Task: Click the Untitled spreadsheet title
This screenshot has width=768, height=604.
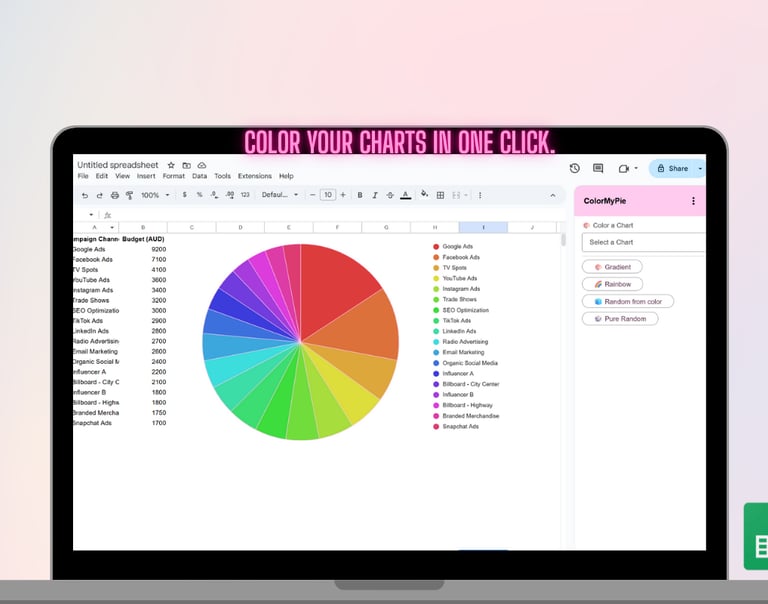Action: point(118,165)
